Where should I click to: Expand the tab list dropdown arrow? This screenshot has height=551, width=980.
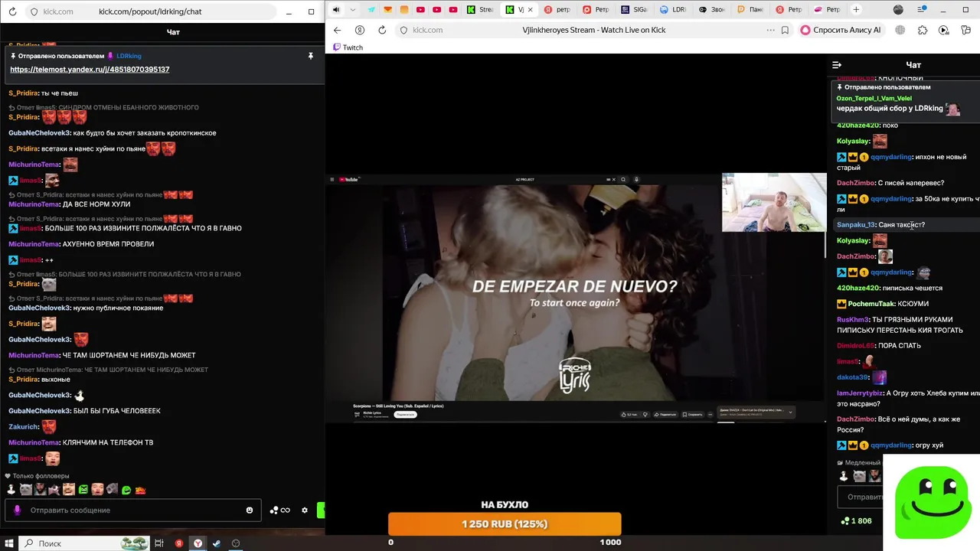pyautogui.click(x=352, y=10)
